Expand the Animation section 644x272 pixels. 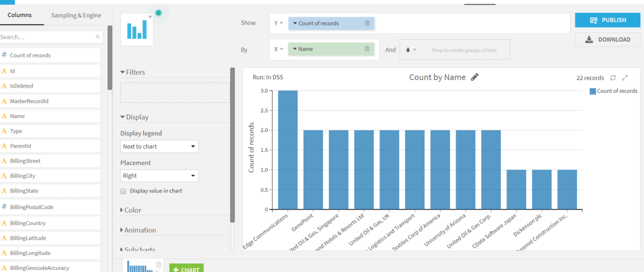click(140, 230)
